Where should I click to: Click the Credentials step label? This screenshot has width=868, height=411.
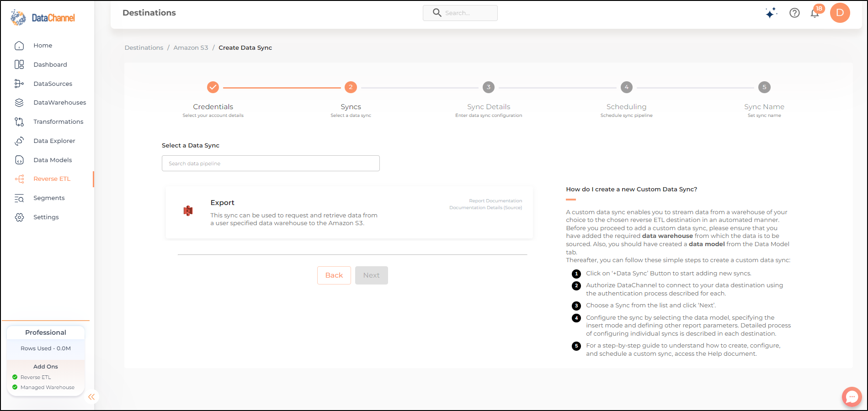tap(213, 107)
